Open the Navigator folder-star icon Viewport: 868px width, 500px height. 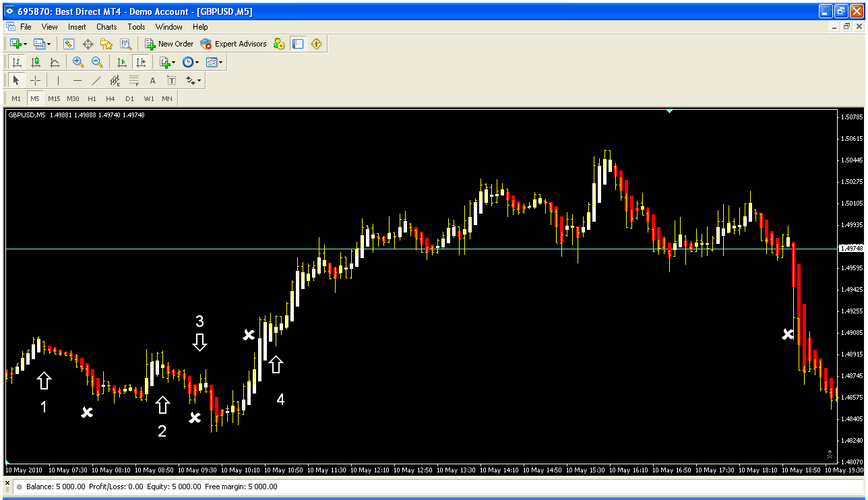click(x=106, y=44)
